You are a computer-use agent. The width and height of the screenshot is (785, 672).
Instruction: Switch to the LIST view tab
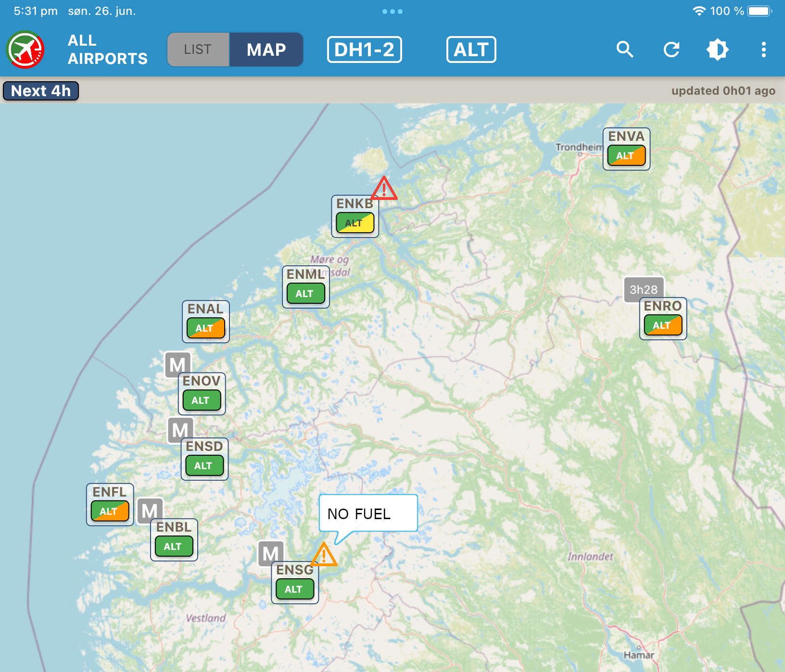(198, 50)
